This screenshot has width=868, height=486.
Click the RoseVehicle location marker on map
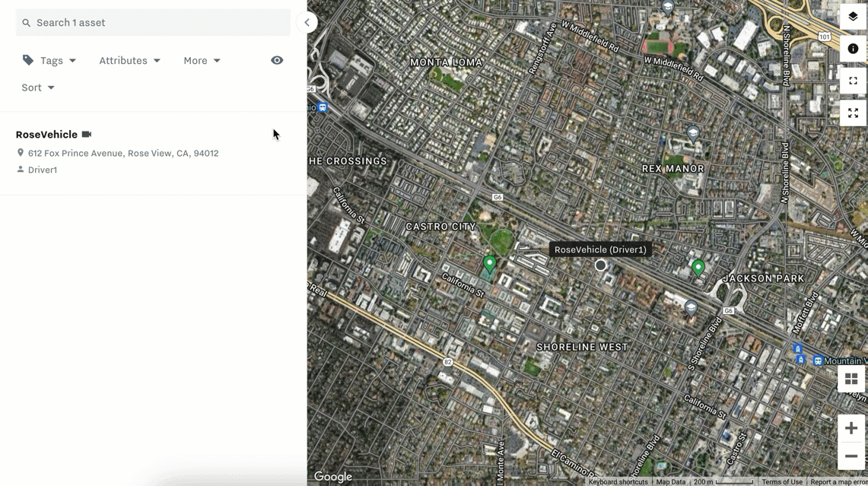click(600, 265)
